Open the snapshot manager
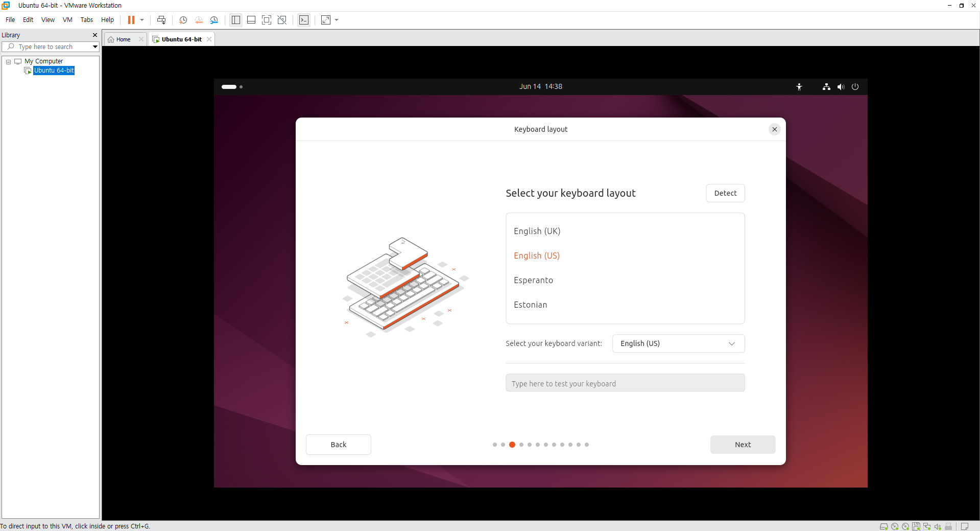The width and height of the screenshot is (980, 531). click(214, 20)
